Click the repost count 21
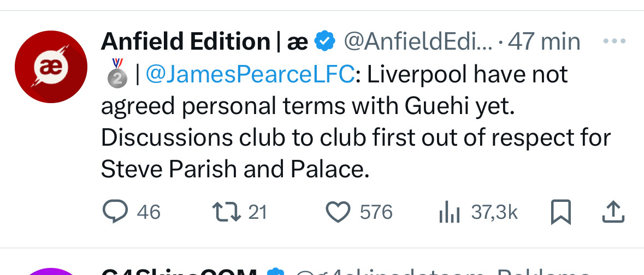The image size is (644, 275). (257, 212)
